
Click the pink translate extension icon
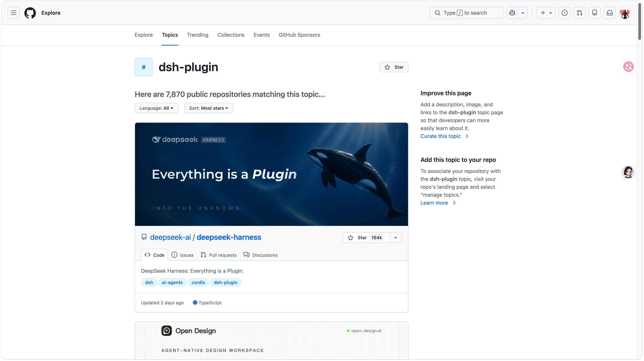[629, 67]
